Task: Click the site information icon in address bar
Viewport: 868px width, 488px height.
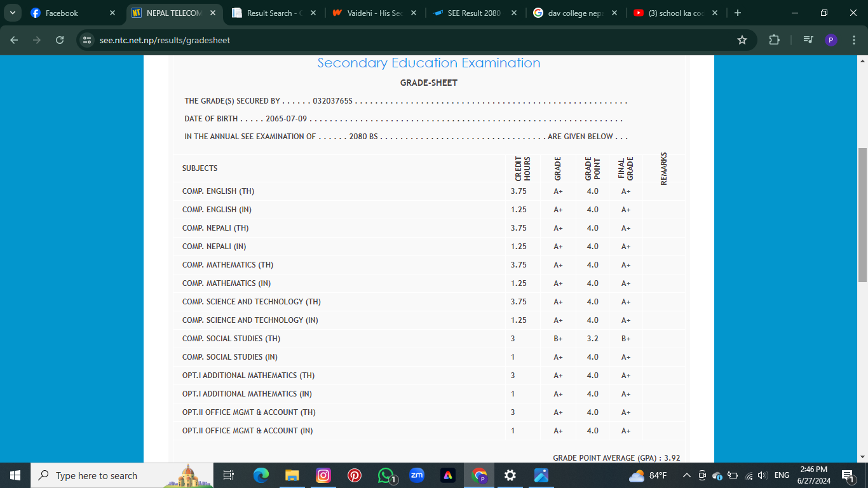Action: pyautogui.click(x=88, y=40)
